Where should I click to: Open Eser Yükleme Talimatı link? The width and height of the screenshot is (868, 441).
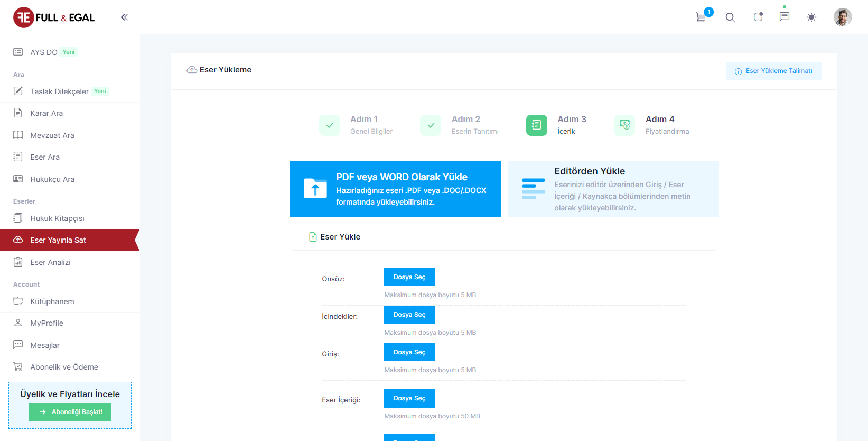773,71
